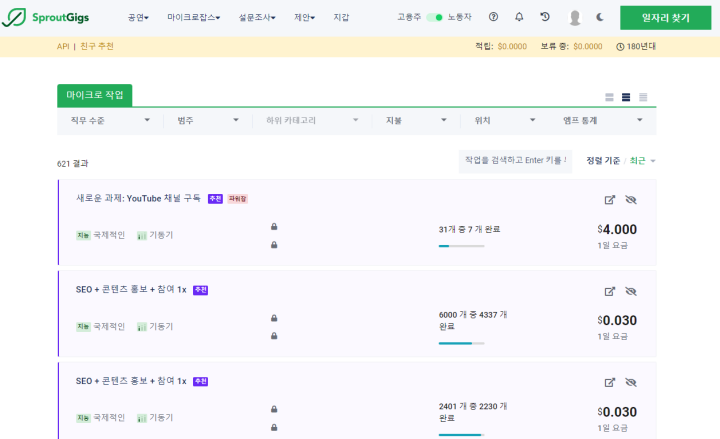This screenshot has width=720, height=439.
Task: Click the lower lock icon in 6000개 job
Action: 274,336
